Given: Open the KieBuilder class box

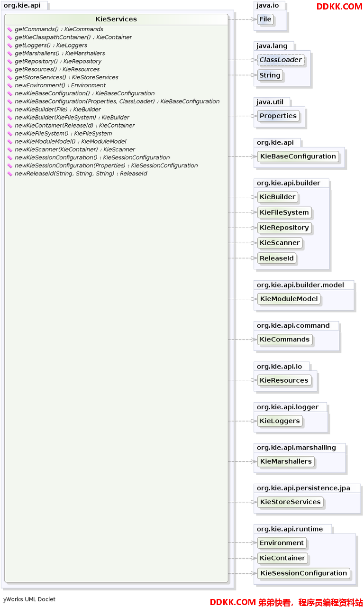Looking at the screenshot, I should [x=278, y=197].
